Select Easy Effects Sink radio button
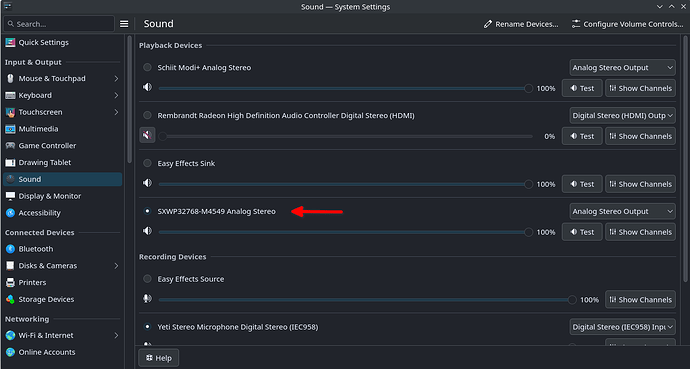The width and height of the screenshot is (690, 369). pos(147,163)
